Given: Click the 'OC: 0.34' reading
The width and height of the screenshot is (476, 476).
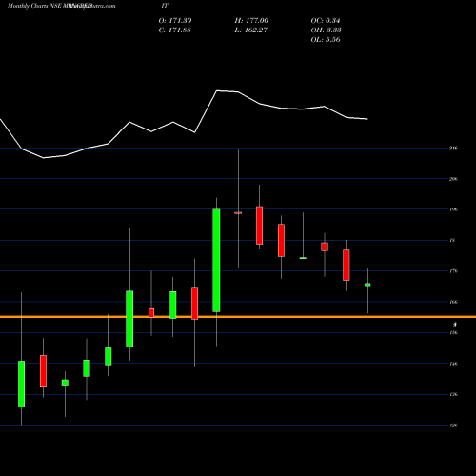Looking at the screenshot, I should [326, 21].
